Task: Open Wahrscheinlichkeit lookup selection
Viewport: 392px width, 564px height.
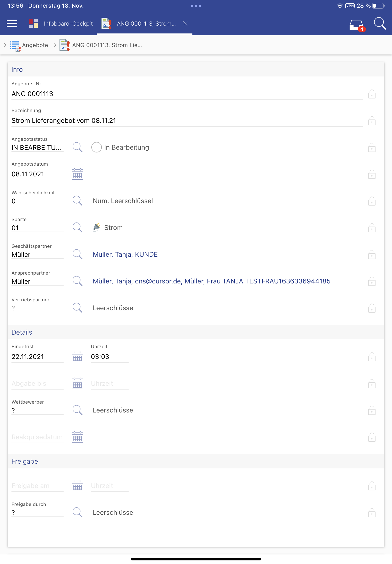Action: coord(77,201)
